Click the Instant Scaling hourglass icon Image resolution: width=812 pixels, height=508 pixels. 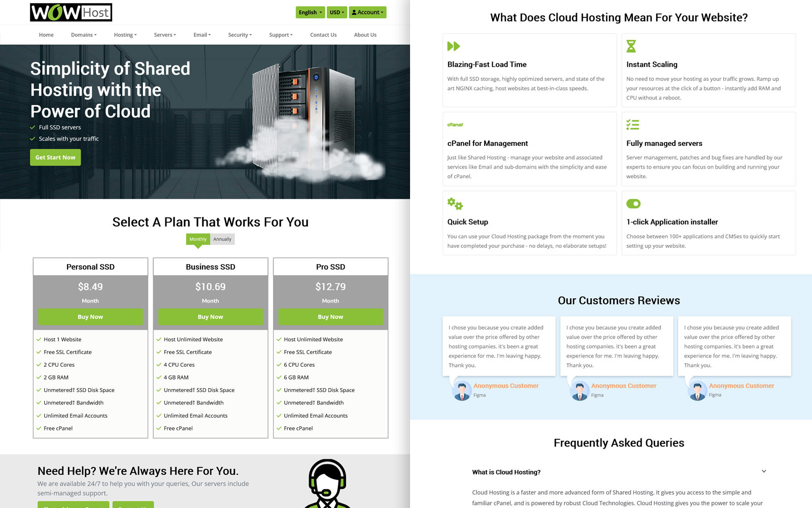tap(631, 46)
